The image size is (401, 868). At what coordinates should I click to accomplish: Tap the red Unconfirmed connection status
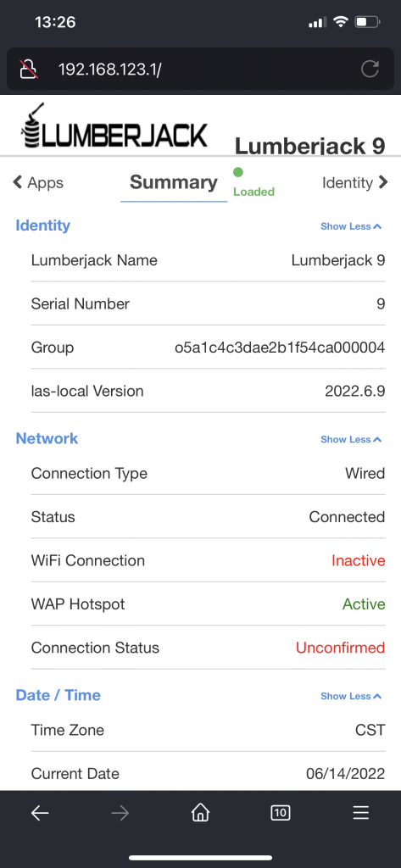(340, 648)
